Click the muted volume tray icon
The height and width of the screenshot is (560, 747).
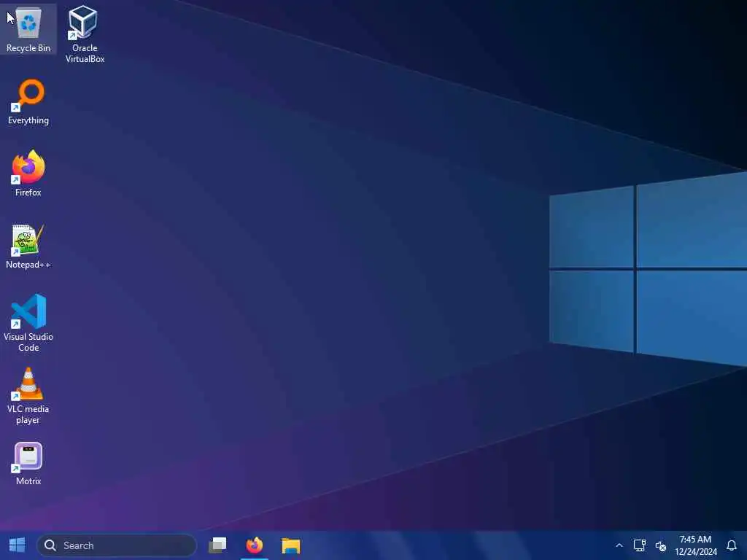660,545
